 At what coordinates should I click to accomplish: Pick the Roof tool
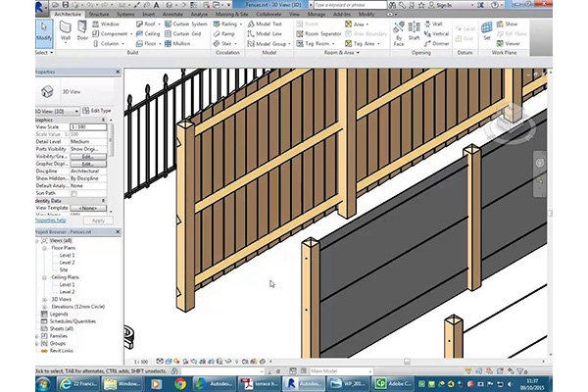146,24
